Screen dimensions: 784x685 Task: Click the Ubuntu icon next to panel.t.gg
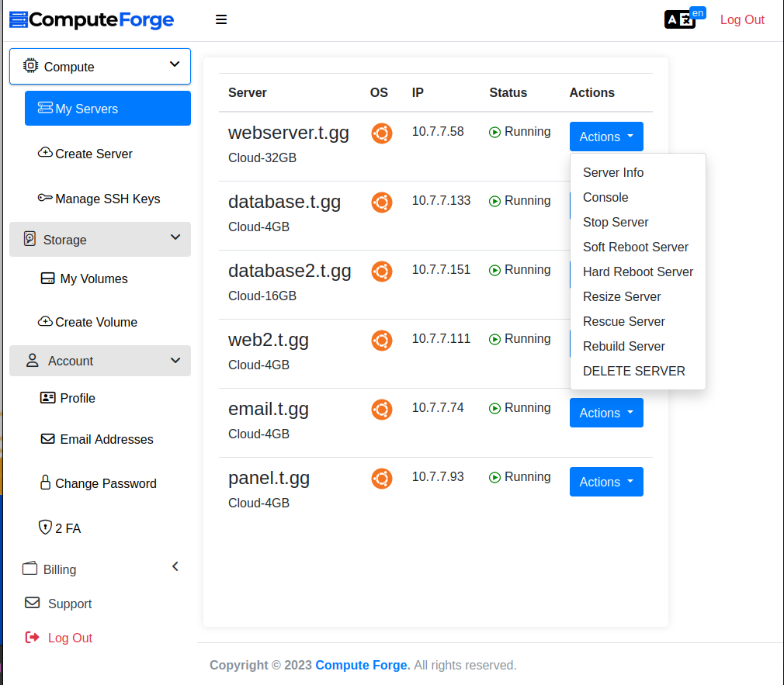tap(381, 479)
